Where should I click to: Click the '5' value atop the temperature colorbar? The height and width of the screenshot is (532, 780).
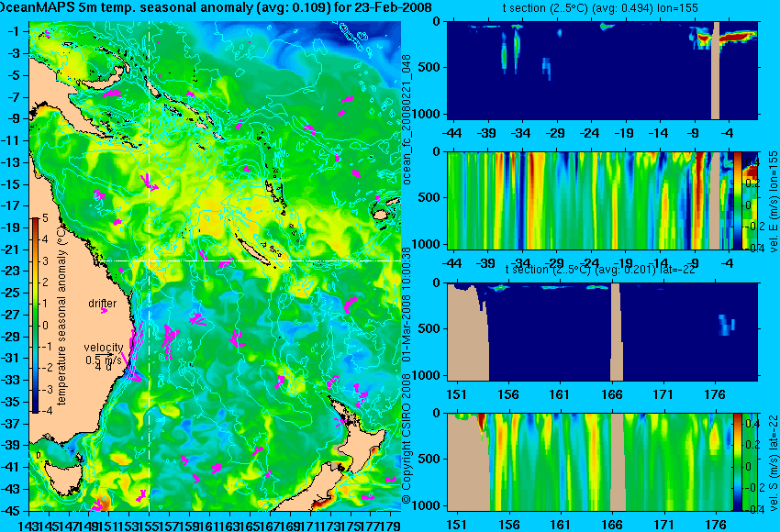45,217
